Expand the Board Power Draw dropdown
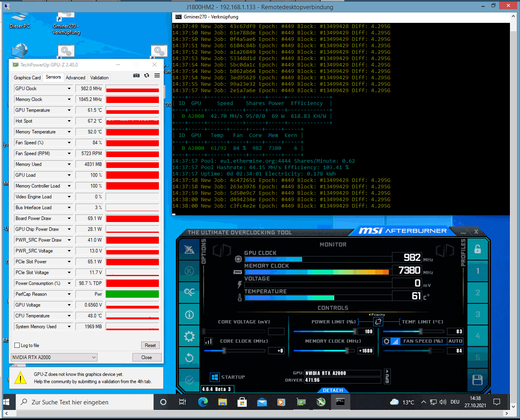 click(69, 218)
